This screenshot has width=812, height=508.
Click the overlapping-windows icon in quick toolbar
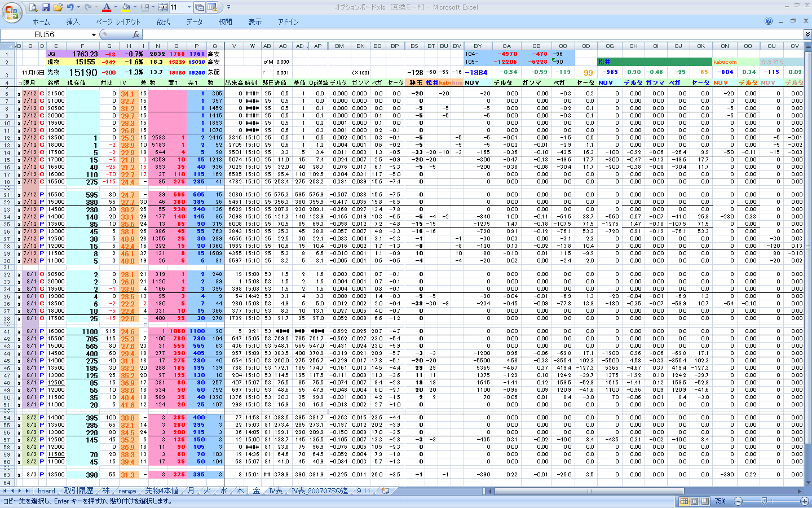pyautogui.click(x=200, y=7)
